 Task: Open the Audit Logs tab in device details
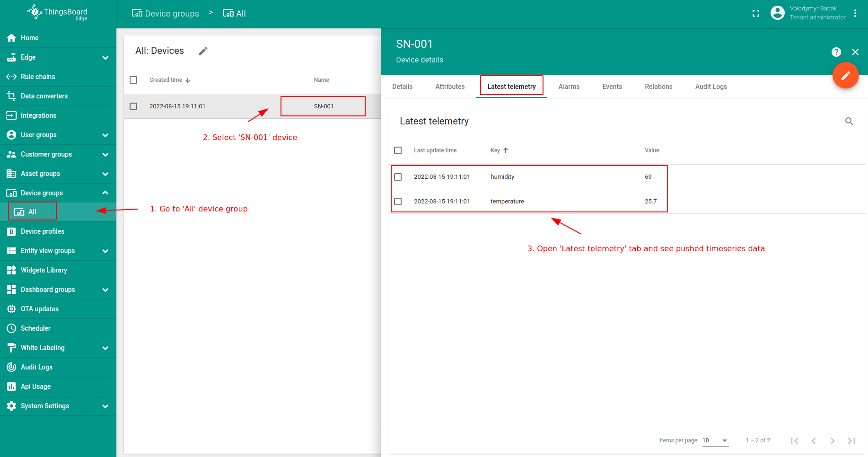pos(711,87)
